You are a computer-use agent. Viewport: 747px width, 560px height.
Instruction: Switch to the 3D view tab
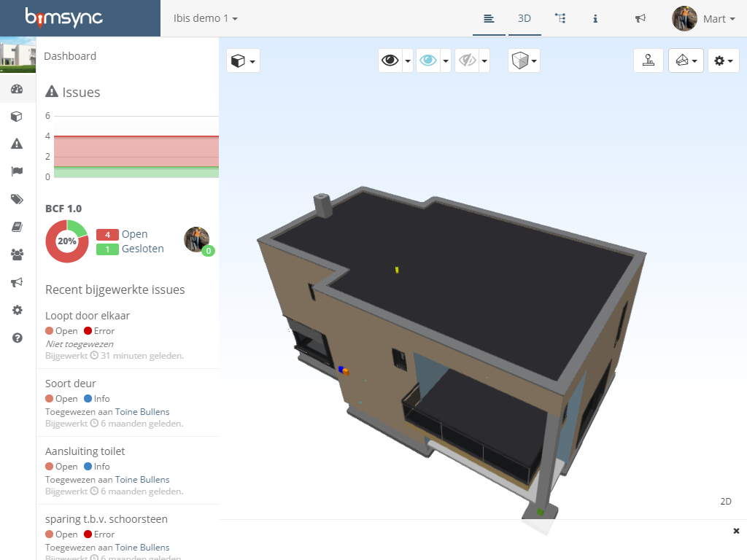pyautogui.click(x=525, y=18)
